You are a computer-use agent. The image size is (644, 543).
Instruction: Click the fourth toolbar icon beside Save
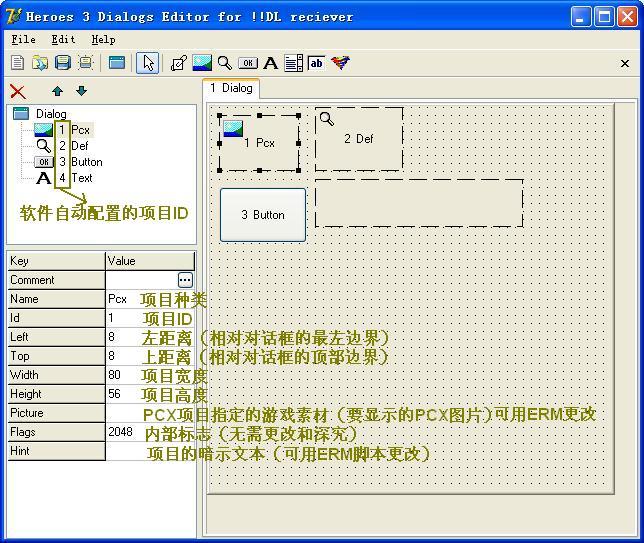[x=85, y=63]
